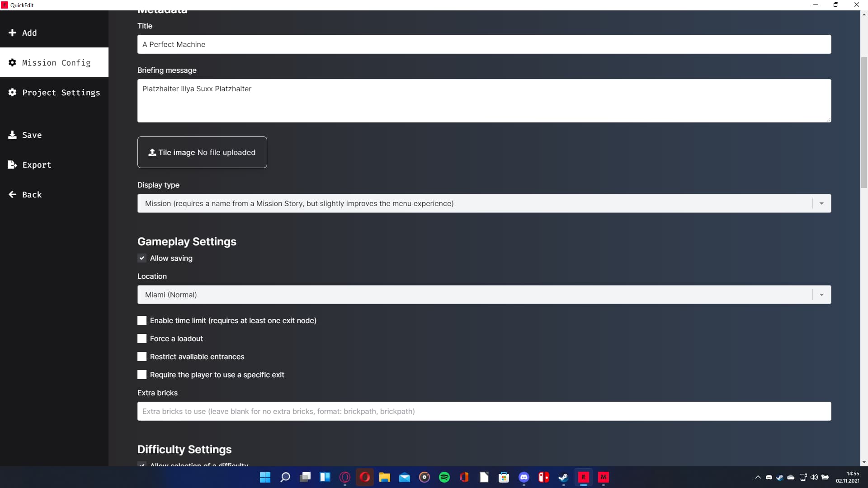868x488 pixels.
Task: Enable the time limit checkbox
Action: click(x=142, y=320)
